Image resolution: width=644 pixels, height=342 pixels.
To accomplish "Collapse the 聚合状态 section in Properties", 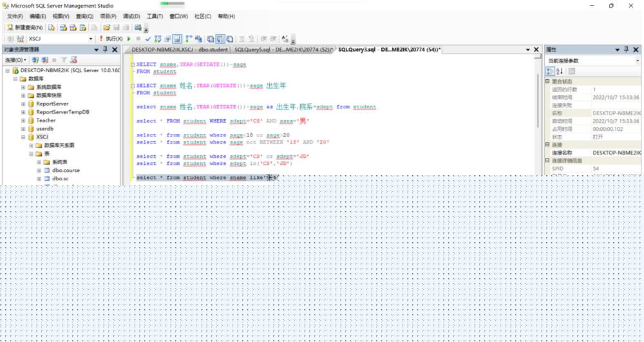I will (547, 82).
